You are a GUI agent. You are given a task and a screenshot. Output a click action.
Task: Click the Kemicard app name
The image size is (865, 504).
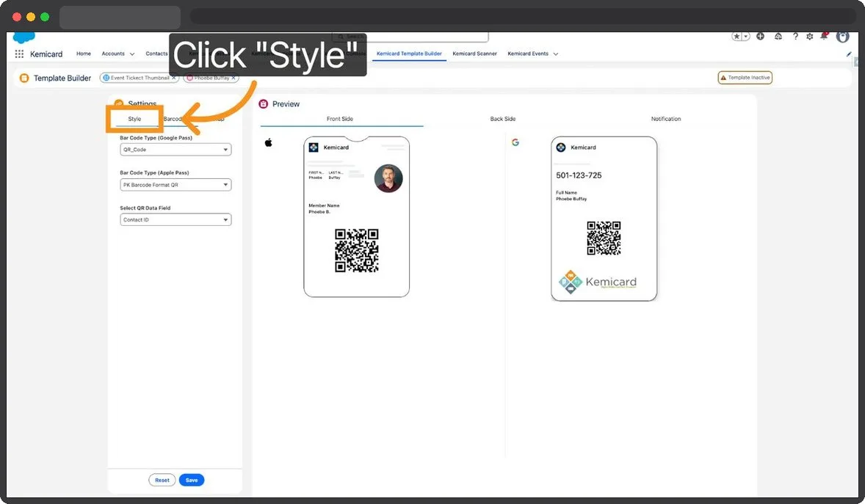[46, 54]
